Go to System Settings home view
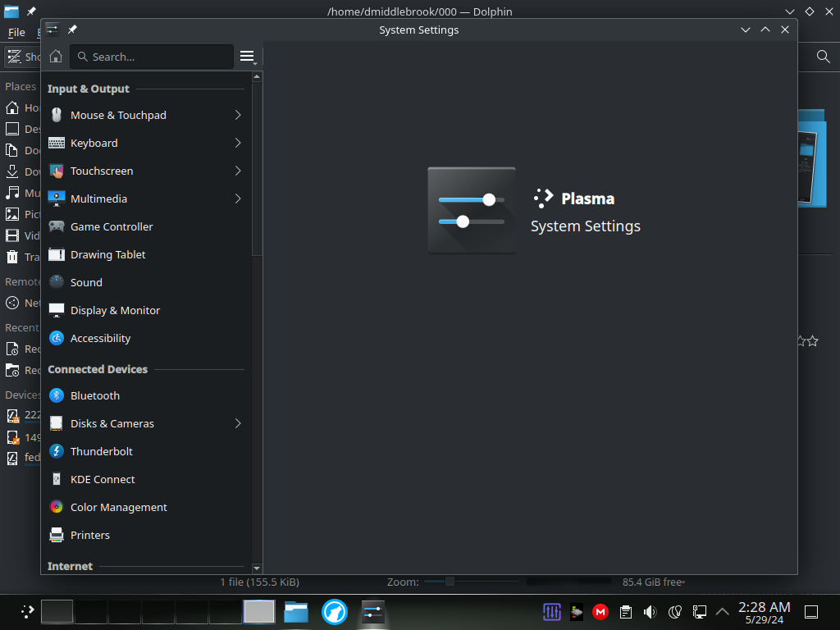Image resolution: width=840 pixels, height=630 pixels. pyautogui.click(x=56, y=57)
